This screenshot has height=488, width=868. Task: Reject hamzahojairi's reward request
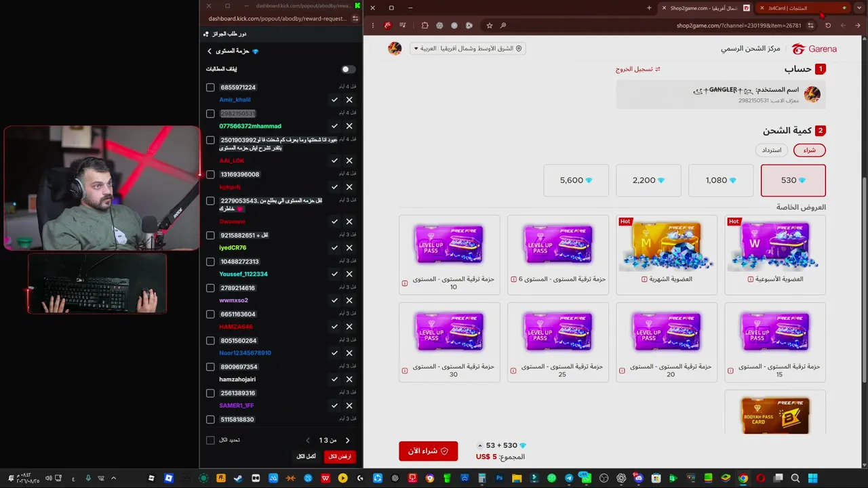click(x=349, y=380)
